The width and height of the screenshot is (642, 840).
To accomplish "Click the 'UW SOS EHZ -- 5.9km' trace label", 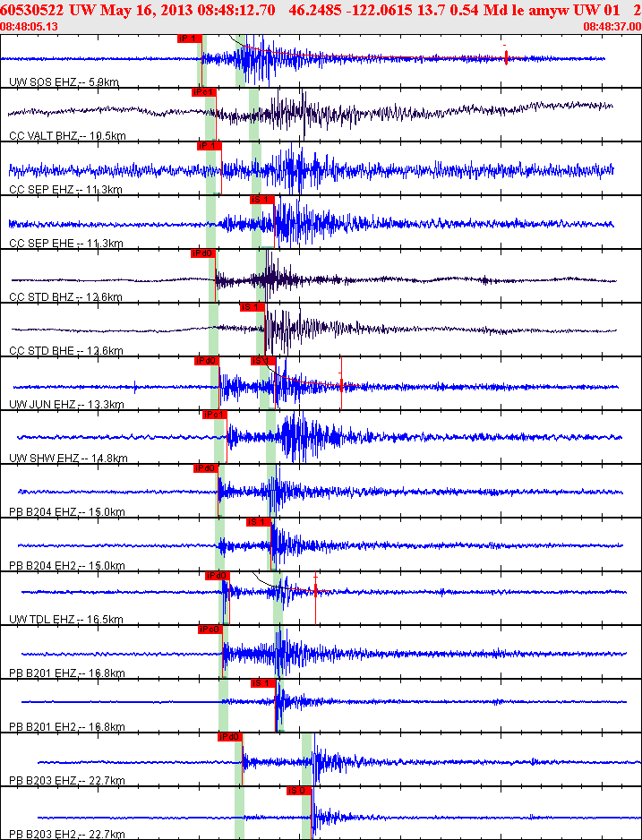I will [64, 82].
